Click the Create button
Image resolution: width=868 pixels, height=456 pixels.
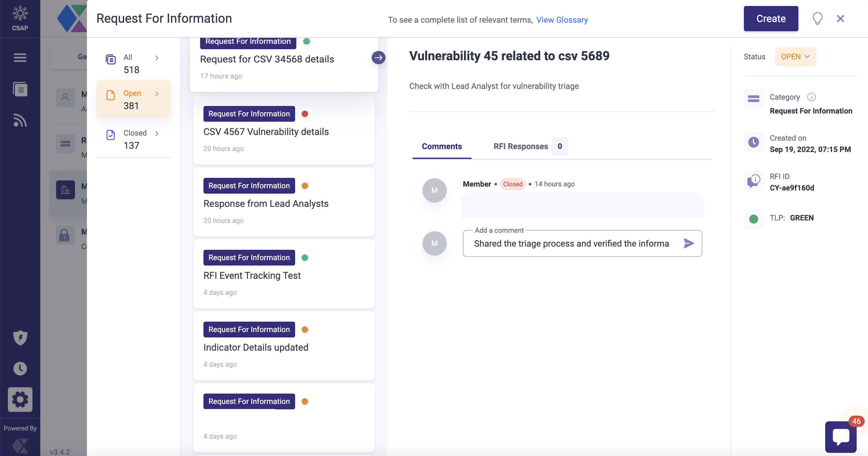click(771, 19)
